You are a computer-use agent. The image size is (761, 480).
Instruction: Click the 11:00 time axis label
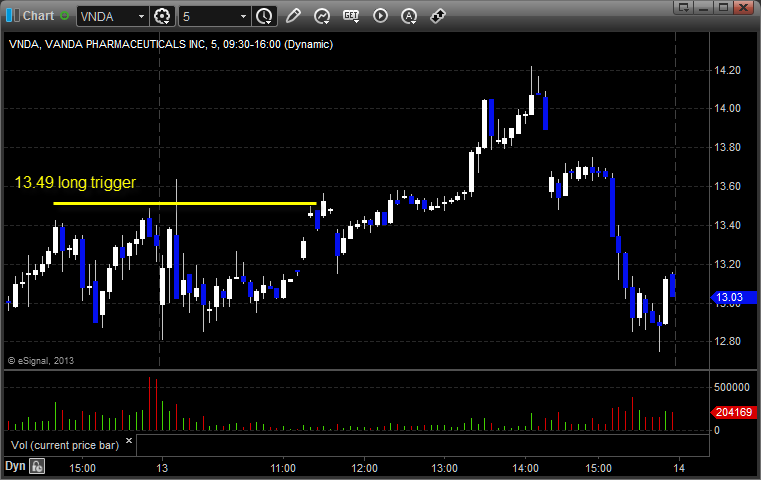coord(283,468)
